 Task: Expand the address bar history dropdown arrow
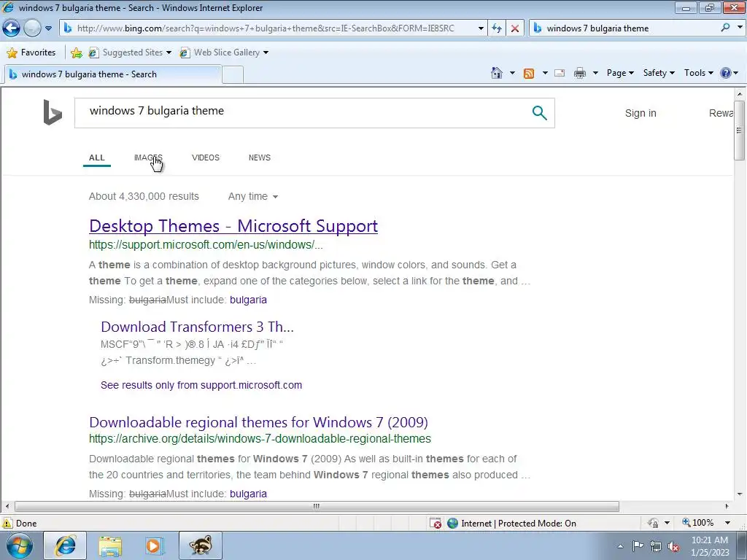[481, 28]
